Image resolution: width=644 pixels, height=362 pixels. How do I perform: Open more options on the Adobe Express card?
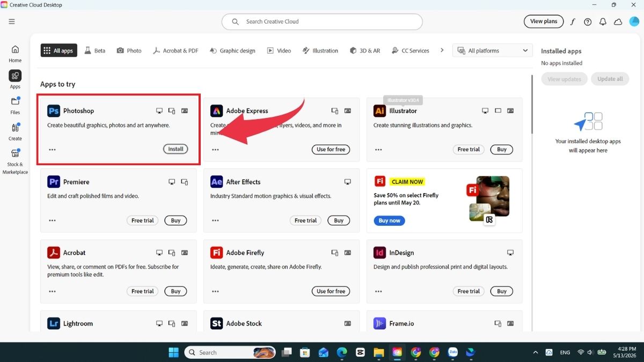[215, 150]
